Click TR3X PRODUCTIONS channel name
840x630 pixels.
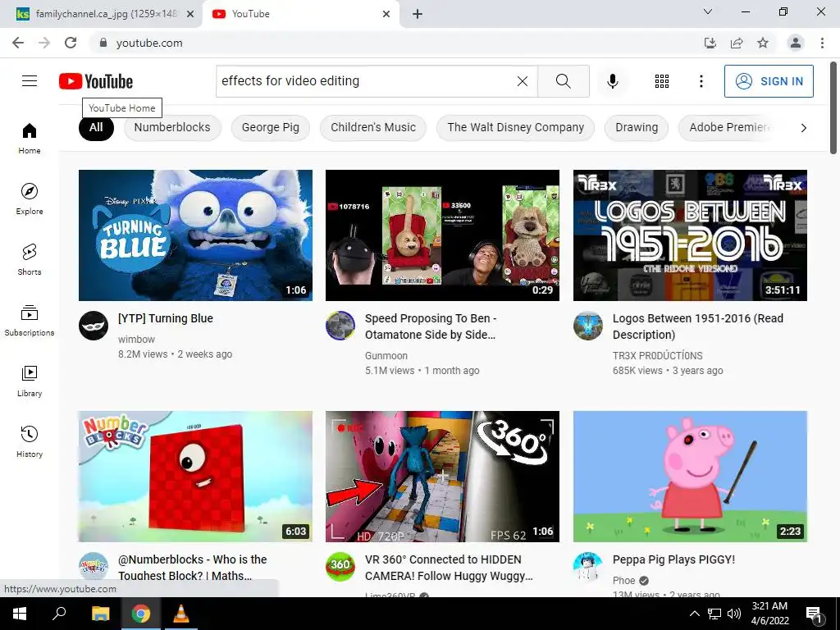click(657, 356)
